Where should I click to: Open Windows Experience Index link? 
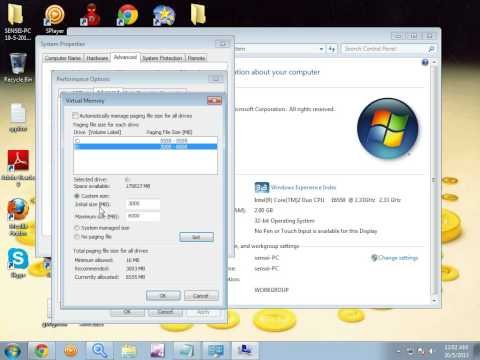pyautogui.click(x=303, y=187)
